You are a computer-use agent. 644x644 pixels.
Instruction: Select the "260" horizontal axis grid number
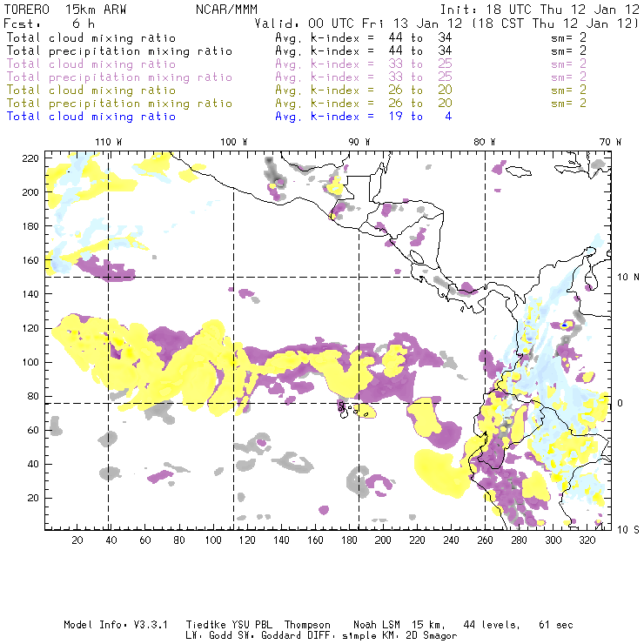coord(485,540)
